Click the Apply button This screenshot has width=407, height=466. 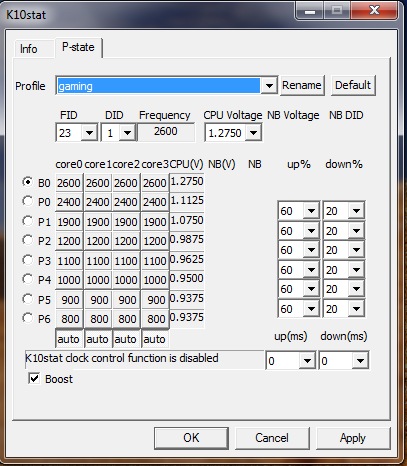point(353,438)
